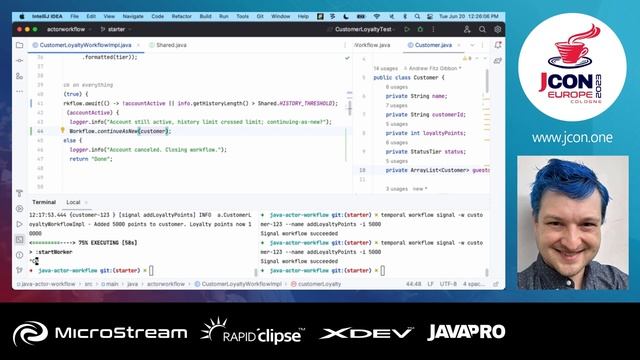Click the 44:48 caret position status
The width and height of the screenshot is (640, 360).
pos(413,284)
